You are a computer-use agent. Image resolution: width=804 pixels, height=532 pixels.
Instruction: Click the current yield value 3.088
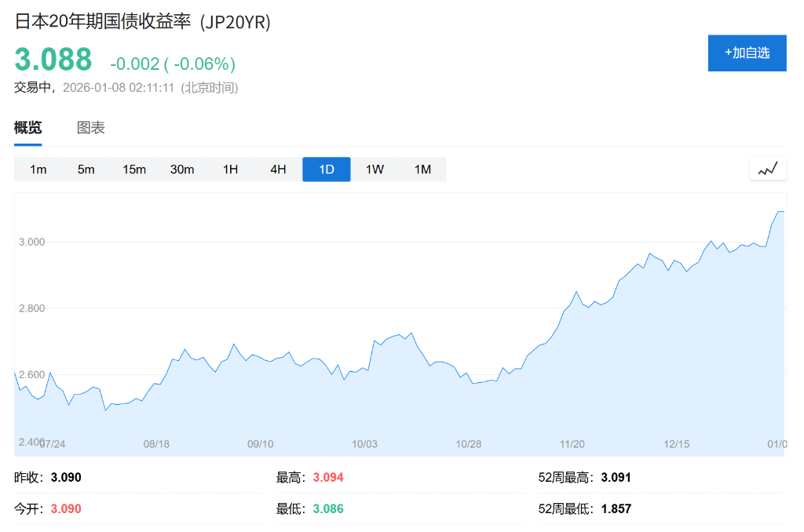53,59
